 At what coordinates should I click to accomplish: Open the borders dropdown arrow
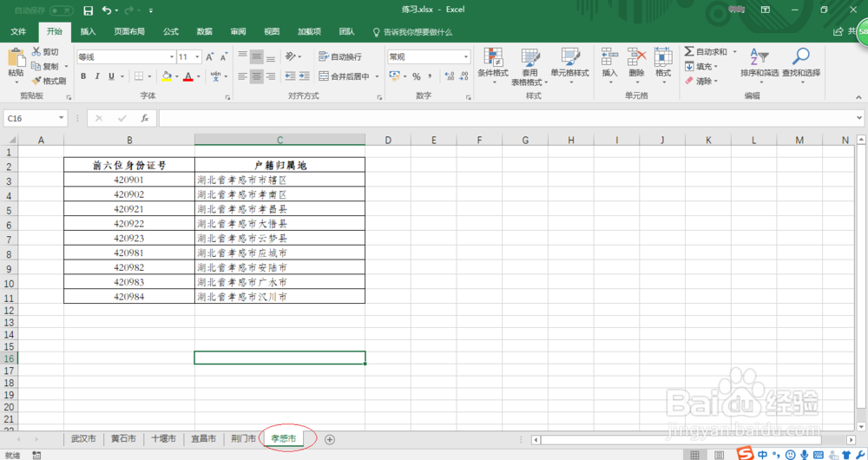[x=149, y=76]
